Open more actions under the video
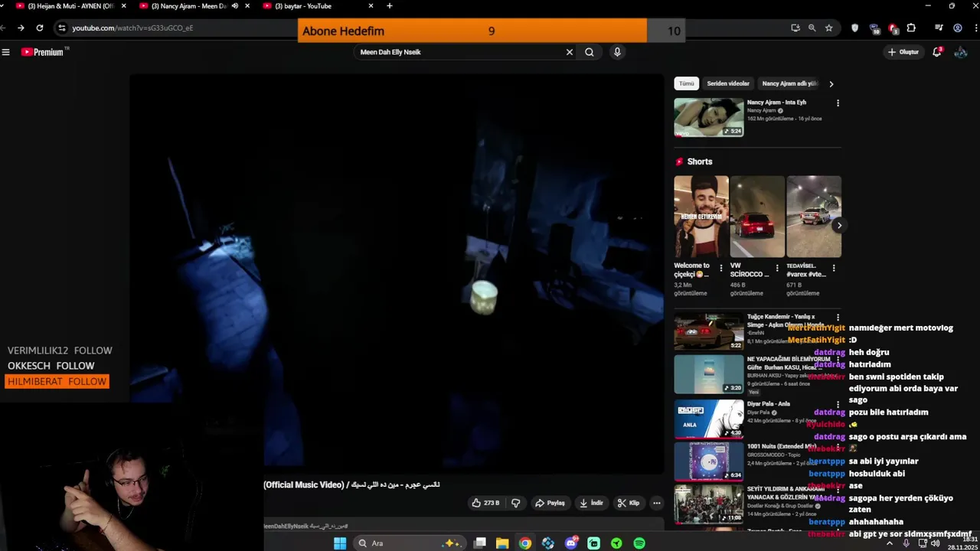This screenshot has width=980, height=551. click(656, 503)
